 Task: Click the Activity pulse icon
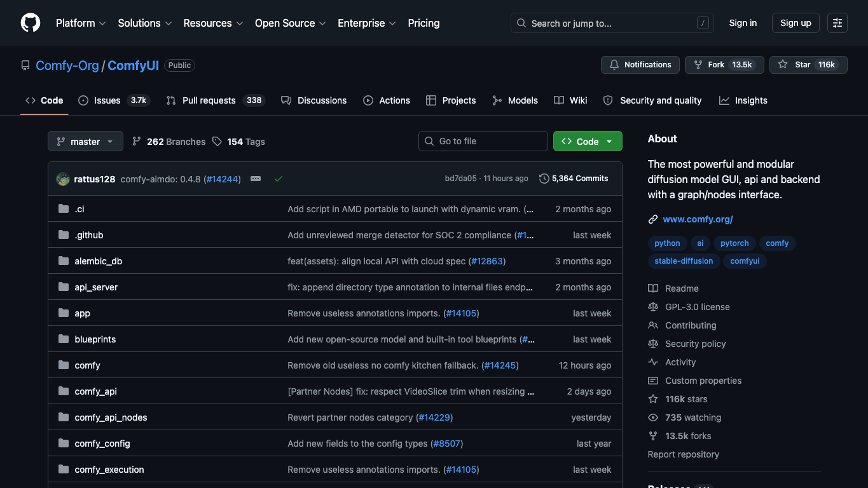653,362
